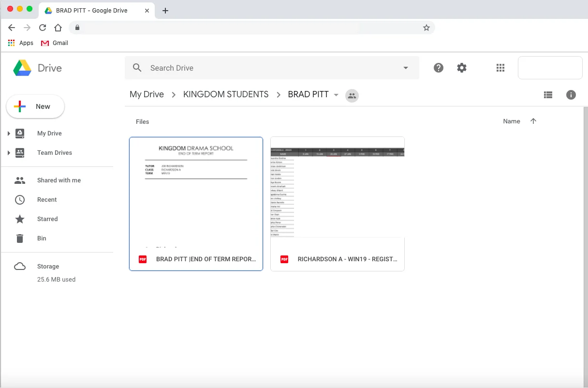Viewport: 588px width, 388px height.
Task: Open a new browser tab
Action: pyautogui.click(x=165, y=10)
